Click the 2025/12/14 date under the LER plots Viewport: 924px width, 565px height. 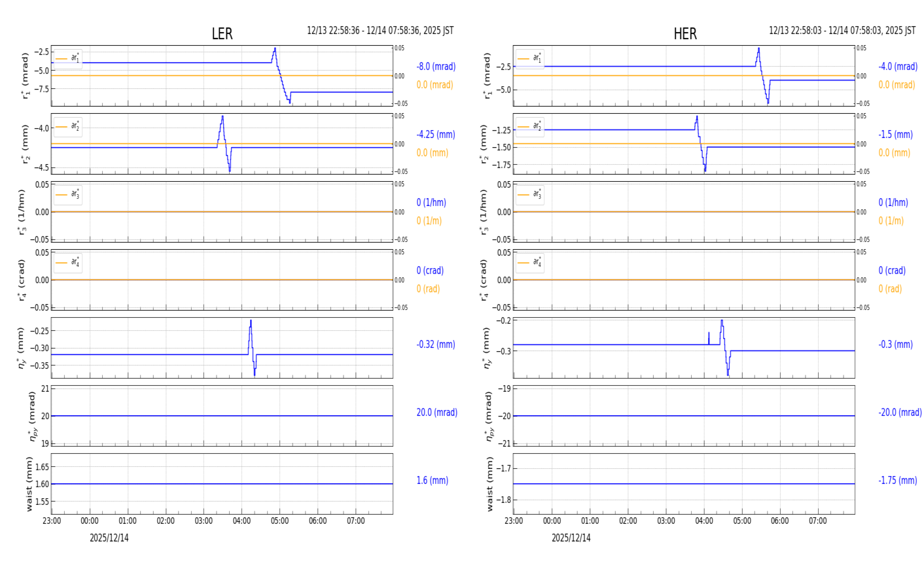pos(109,538)
